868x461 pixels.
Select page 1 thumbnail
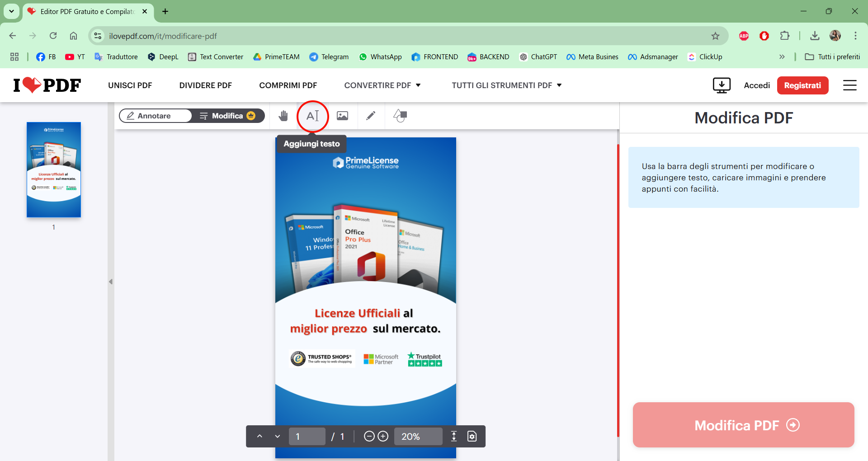pos(54,169)
